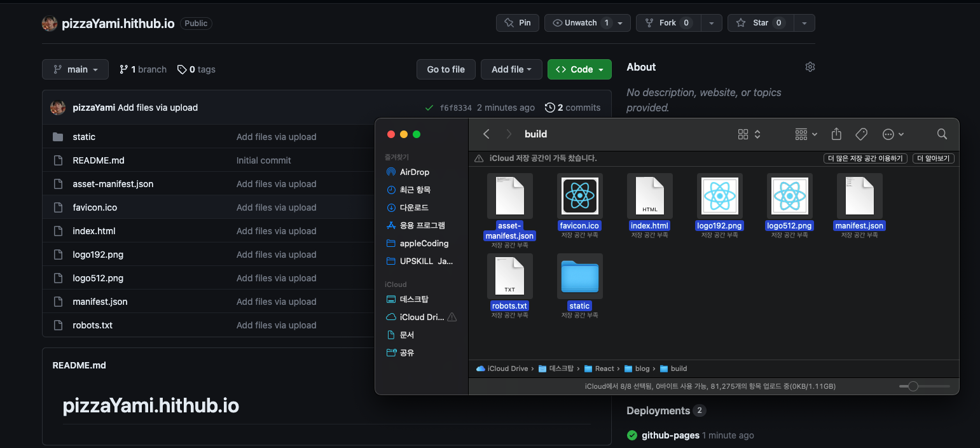
Task: Open logo192.png in GitHub file list
Action: tap(98, 255)
